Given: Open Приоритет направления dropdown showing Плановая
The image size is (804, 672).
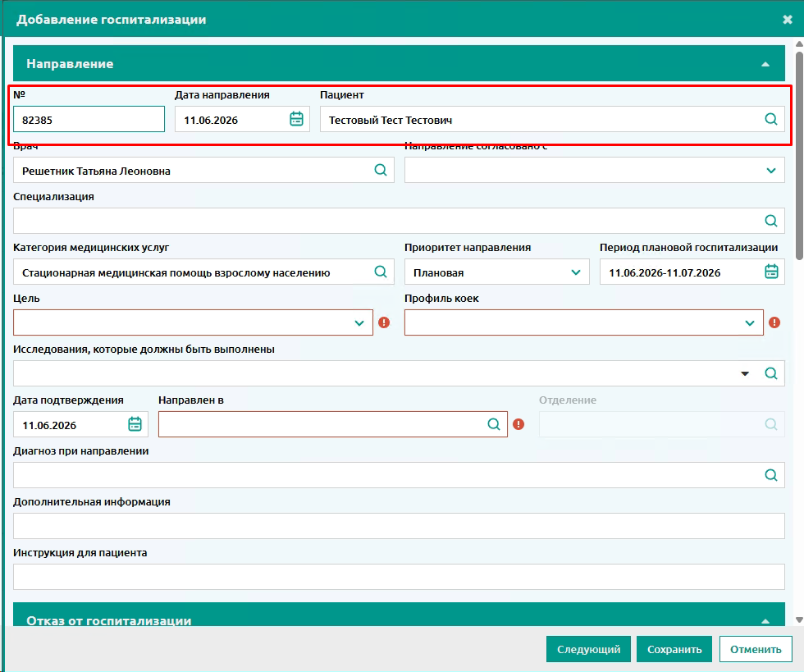Looking at the screenshot, I should coord(497,272).
